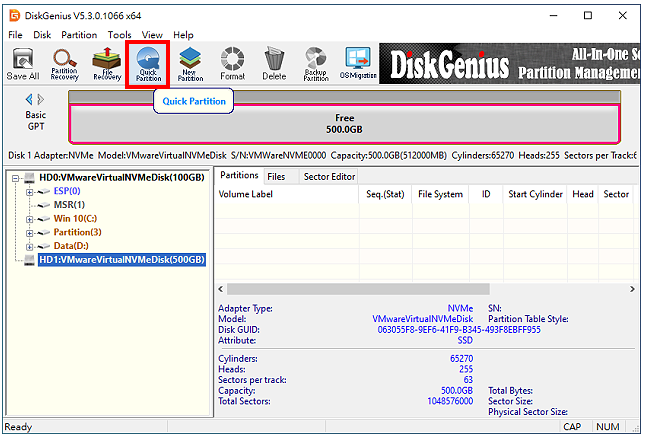Select ESP(0) in the disk tree

tap(67, 191)
